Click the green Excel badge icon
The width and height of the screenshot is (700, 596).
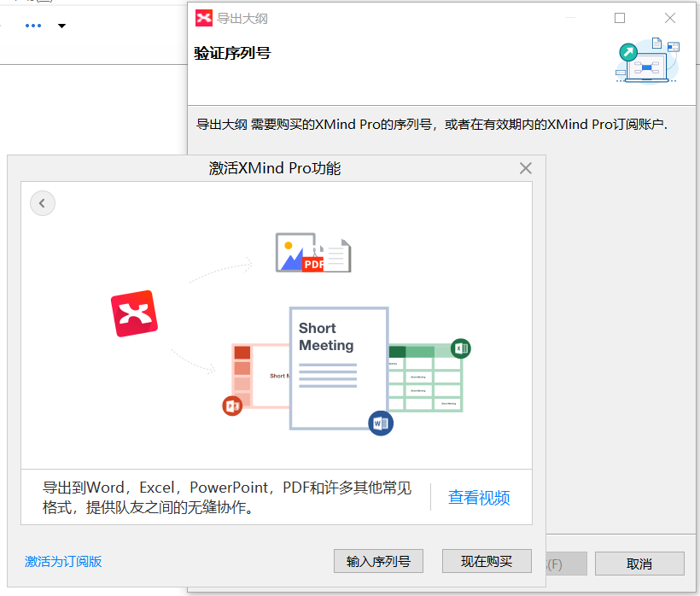461,348
